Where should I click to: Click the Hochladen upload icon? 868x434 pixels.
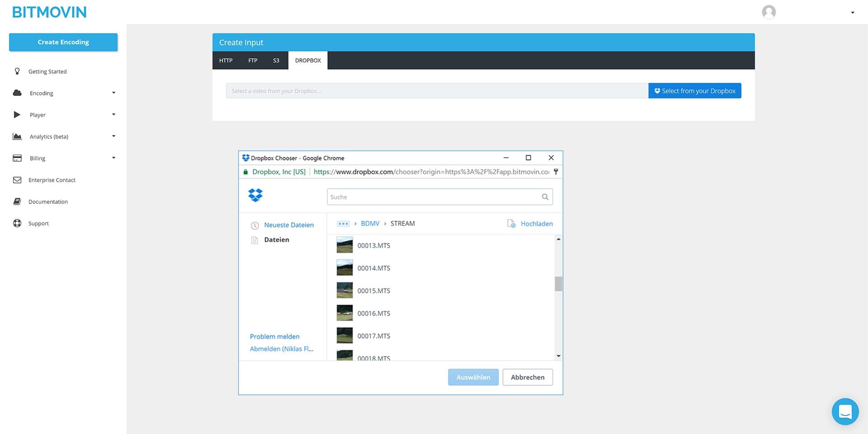(511, 223)
